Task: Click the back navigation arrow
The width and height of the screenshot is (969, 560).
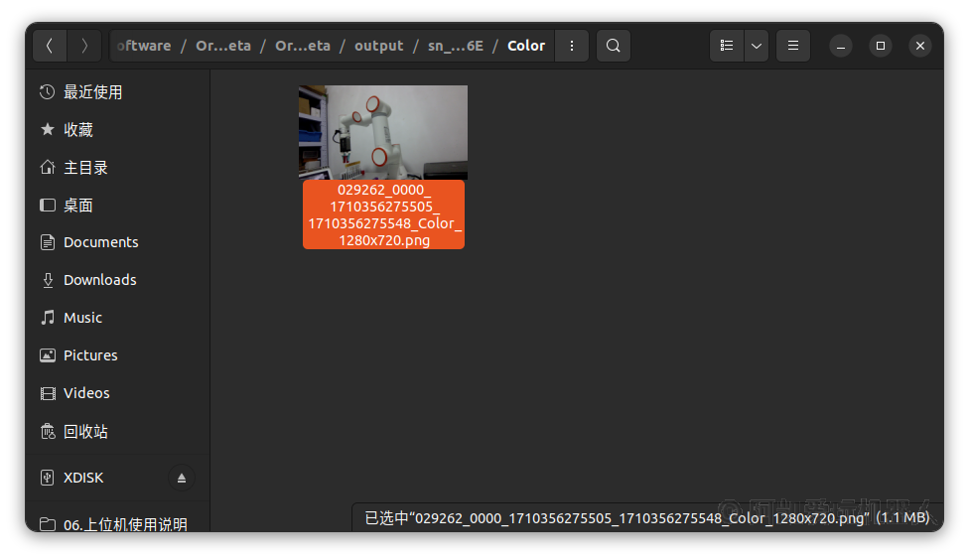Action: (x=50, y=46)
